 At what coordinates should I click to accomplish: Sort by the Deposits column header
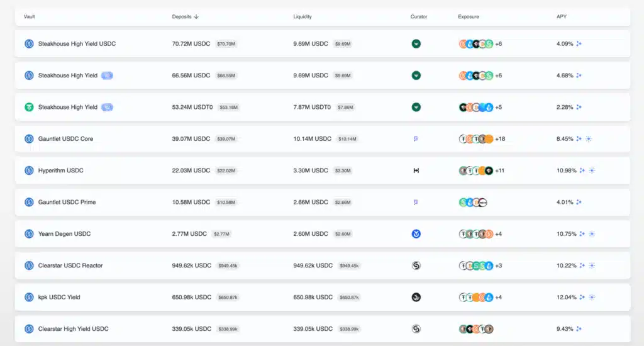185,17
